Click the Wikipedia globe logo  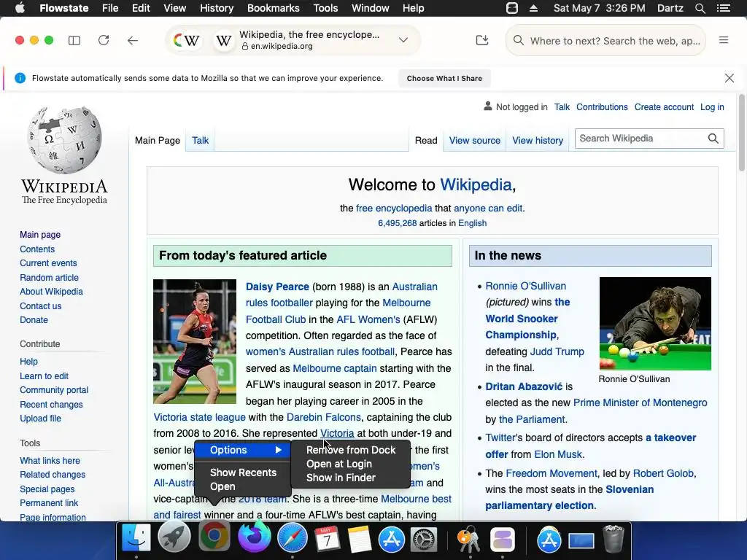pos(64,139)
